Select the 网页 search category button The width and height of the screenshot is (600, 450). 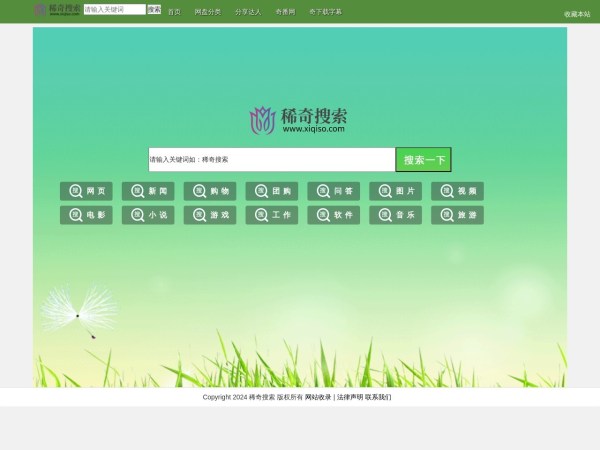pos(86,191)
